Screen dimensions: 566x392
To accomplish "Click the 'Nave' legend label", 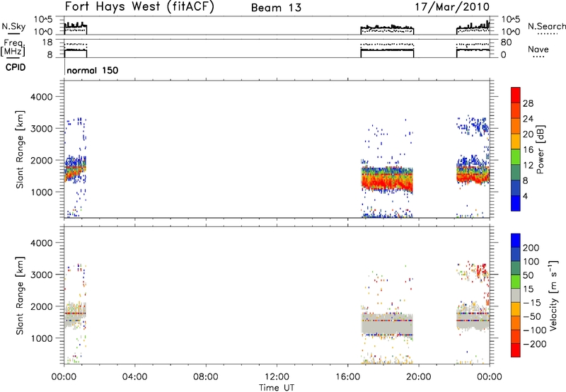I will click(538, 50).
